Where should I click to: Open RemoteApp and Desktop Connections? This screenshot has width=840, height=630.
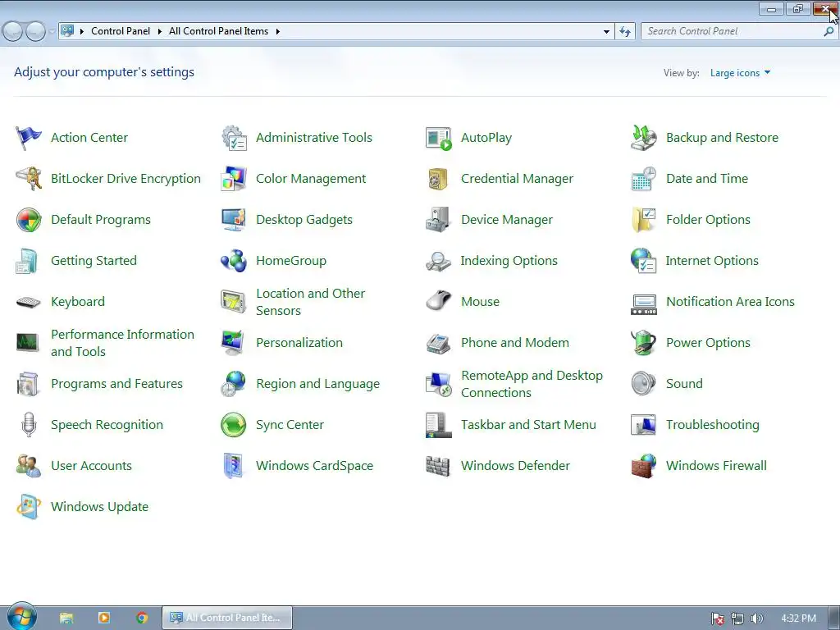click(532, 384)
